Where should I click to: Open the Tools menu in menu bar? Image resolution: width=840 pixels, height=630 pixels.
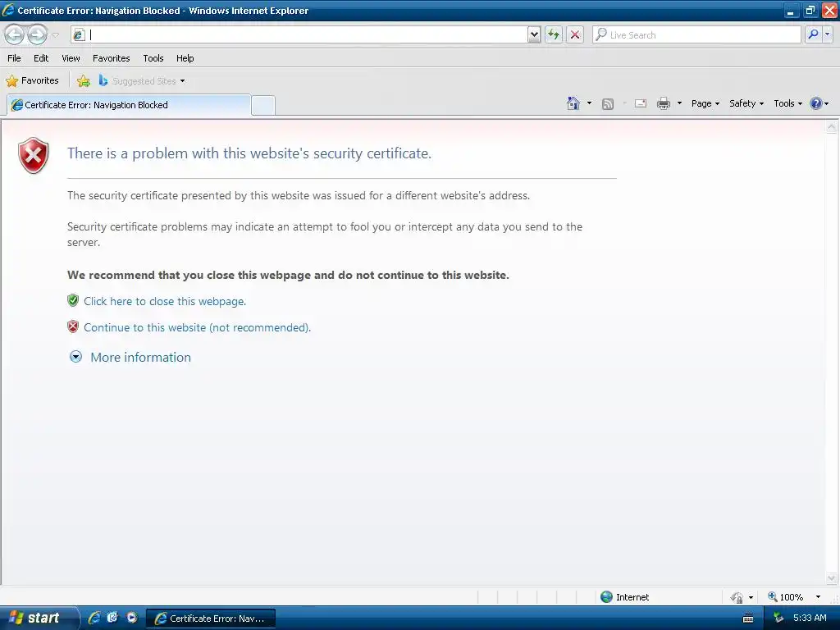[153, 58]
